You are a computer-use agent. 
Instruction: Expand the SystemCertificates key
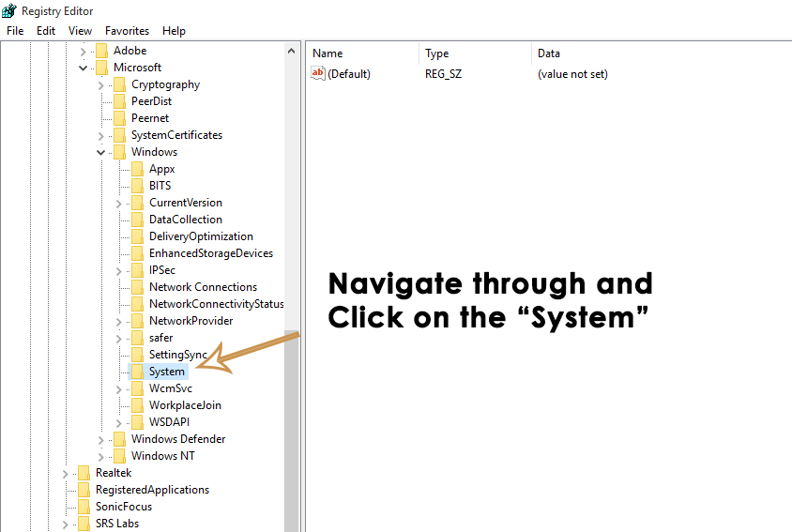(x=101, y=135)
